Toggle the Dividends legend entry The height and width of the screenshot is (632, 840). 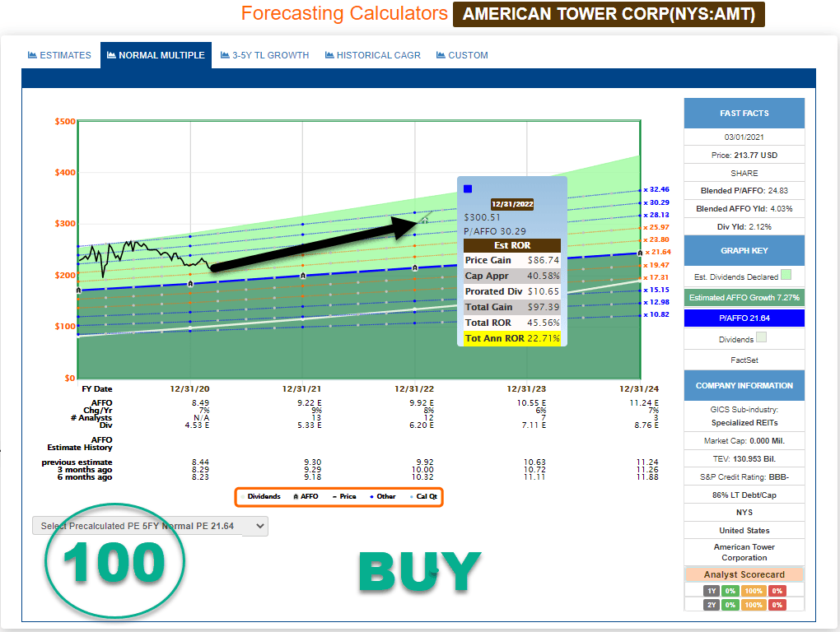tap(261, 496)
